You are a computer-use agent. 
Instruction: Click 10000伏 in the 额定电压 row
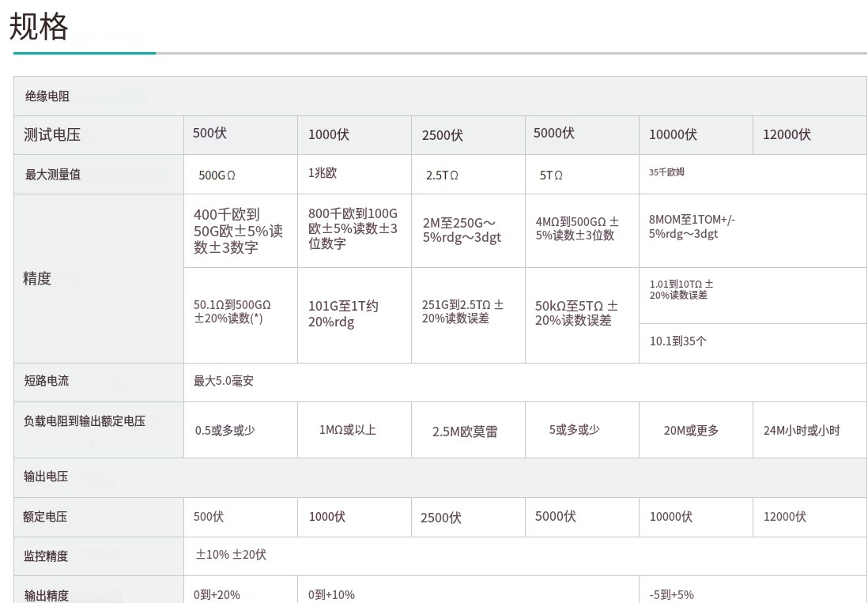pyautogui.click(x=670, y=517)
